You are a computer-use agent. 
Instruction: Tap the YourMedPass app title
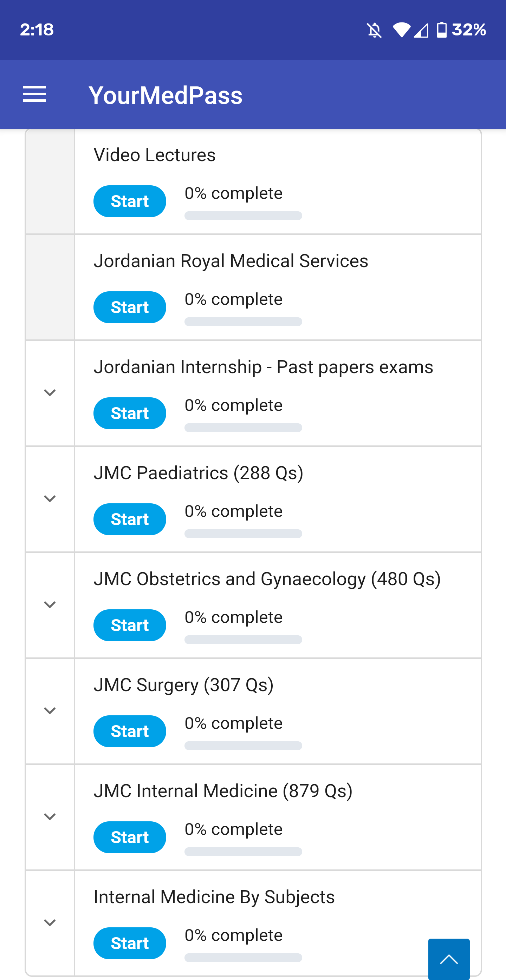[165, 95]
